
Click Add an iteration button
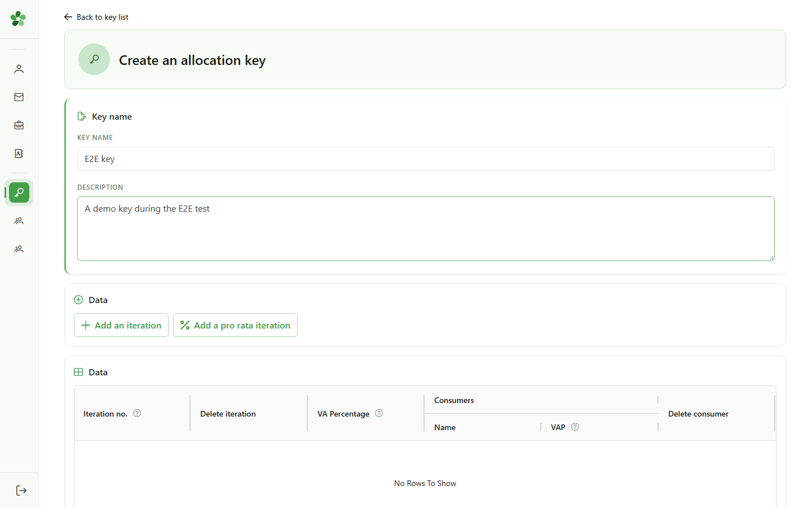(x=121, y=325)
